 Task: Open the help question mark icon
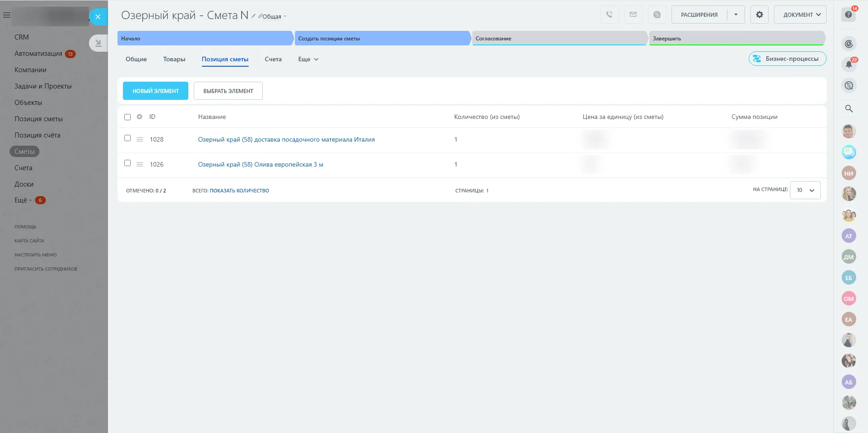click(x=848, y=15)
